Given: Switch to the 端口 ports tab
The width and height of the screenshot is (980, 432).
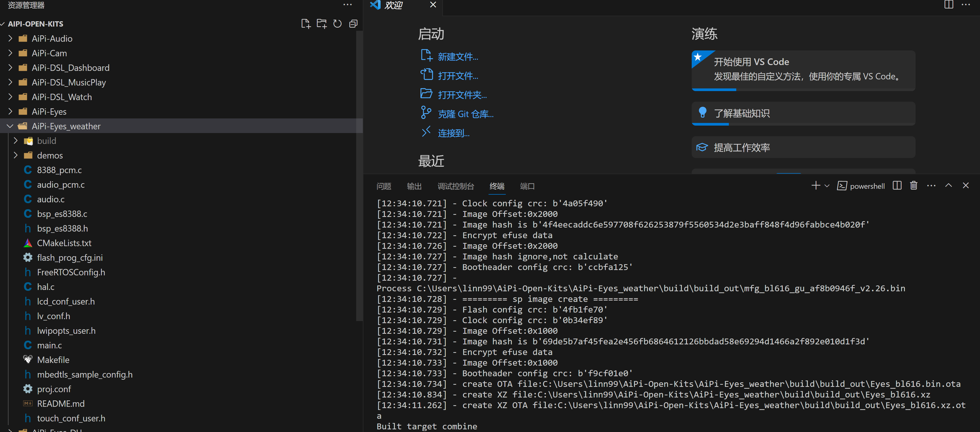Looking at the screenshot, I should click(x=527, y=186).
